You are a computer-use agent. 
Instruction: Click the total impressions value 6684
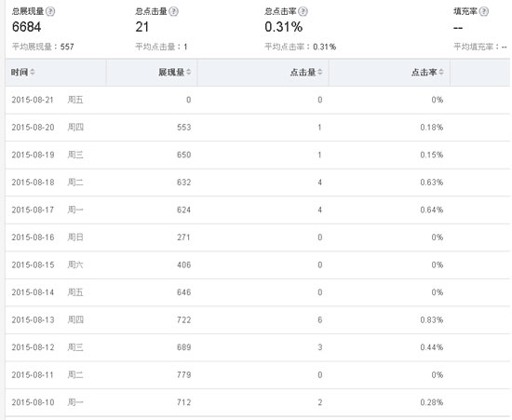(26, 27)
